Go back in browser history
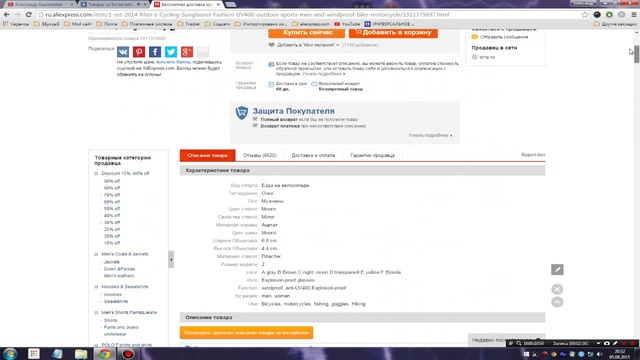Image resolution: width=640 pixels, height=360 pixels. (x=7, y=15)
